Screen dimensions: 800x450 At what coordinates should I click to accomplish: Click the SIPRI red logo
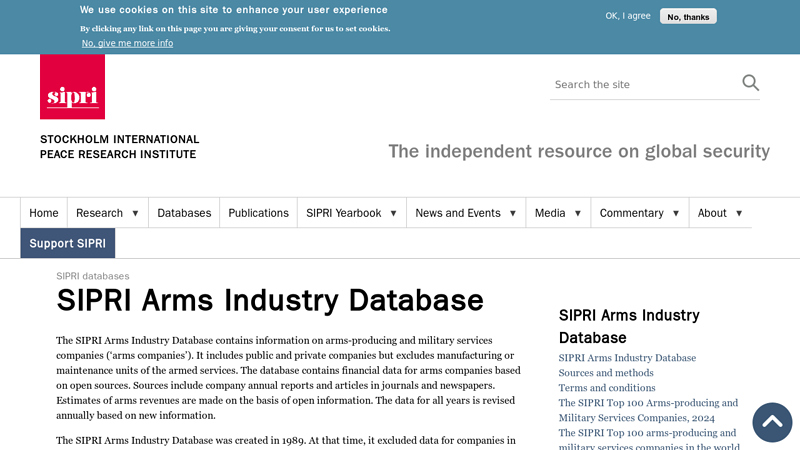[x=72, y=87]
